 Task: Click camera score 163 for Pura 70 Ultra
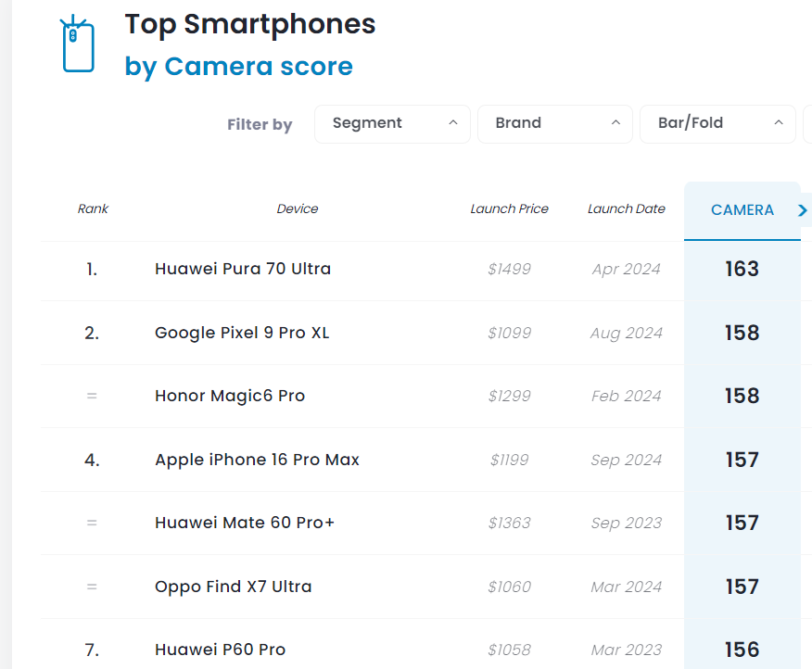(x=742, y=269)
